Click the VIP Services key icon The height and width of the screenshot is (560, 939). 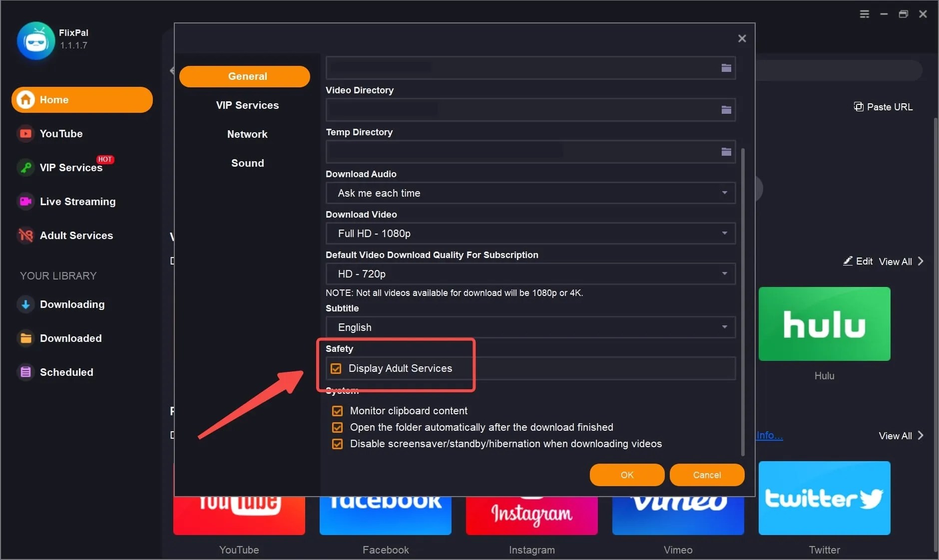click(x=25, y=168)
